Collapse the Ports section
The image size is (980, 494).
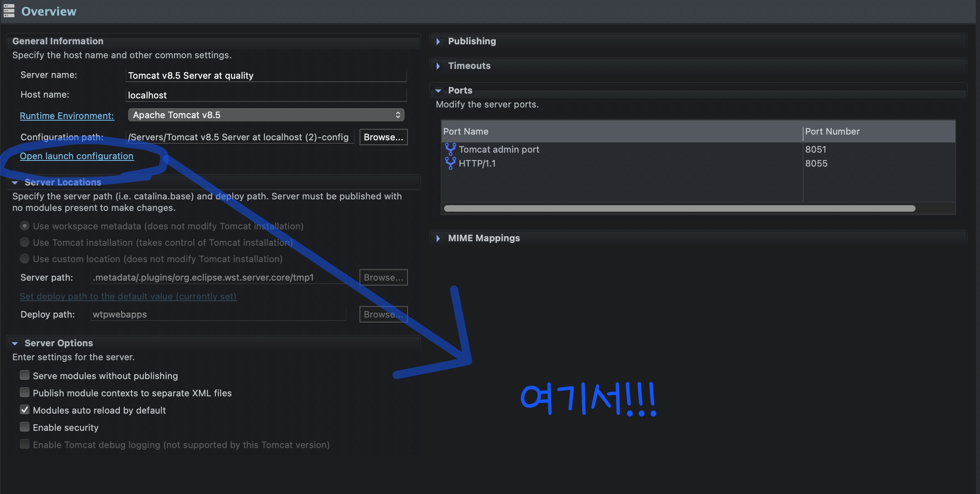pos(438,91)
